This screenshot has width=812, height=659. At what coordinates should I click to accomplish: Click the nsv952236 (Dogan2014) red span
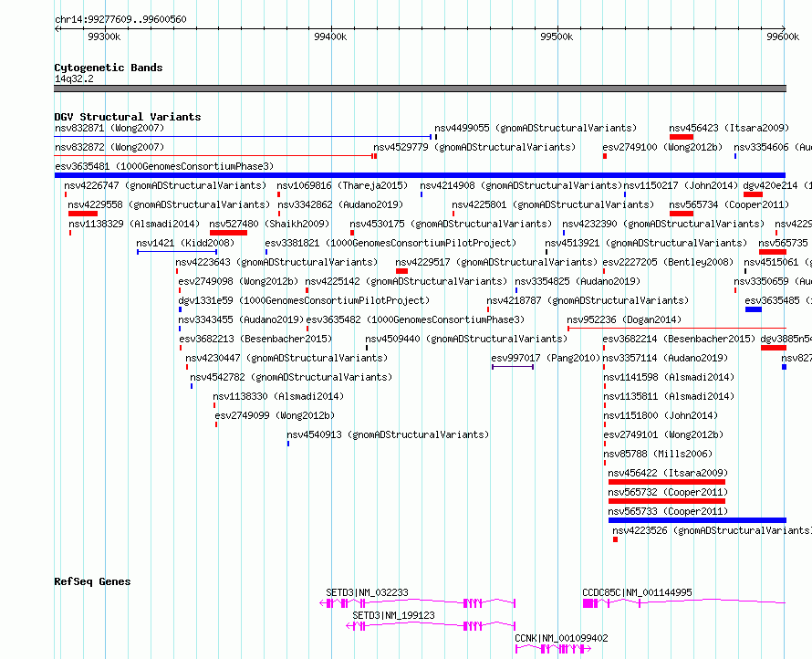[x=677, y=329]
